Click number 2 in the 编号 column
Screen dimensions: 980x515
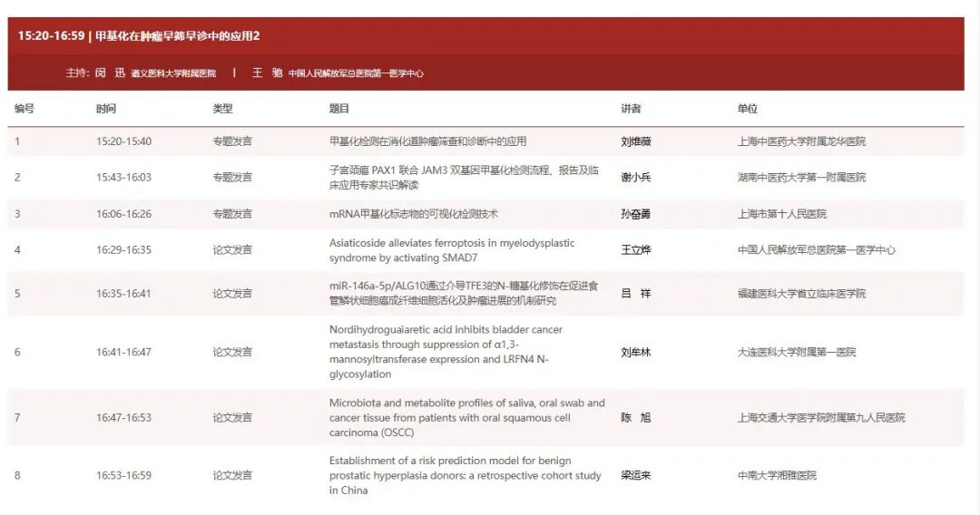tap(17, 178)
